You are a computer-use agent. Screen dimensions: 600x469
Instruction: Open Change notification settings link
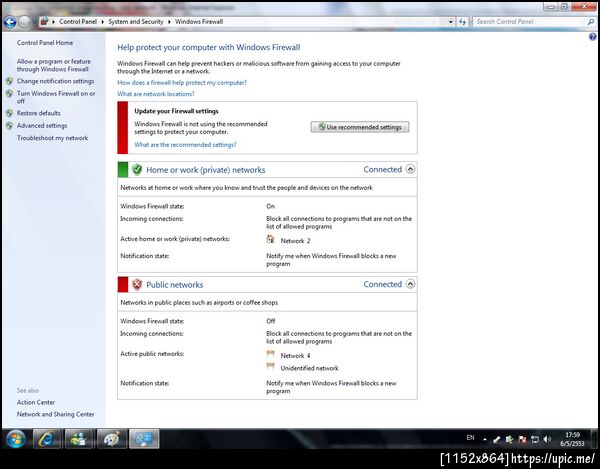[x=55, y=81]
